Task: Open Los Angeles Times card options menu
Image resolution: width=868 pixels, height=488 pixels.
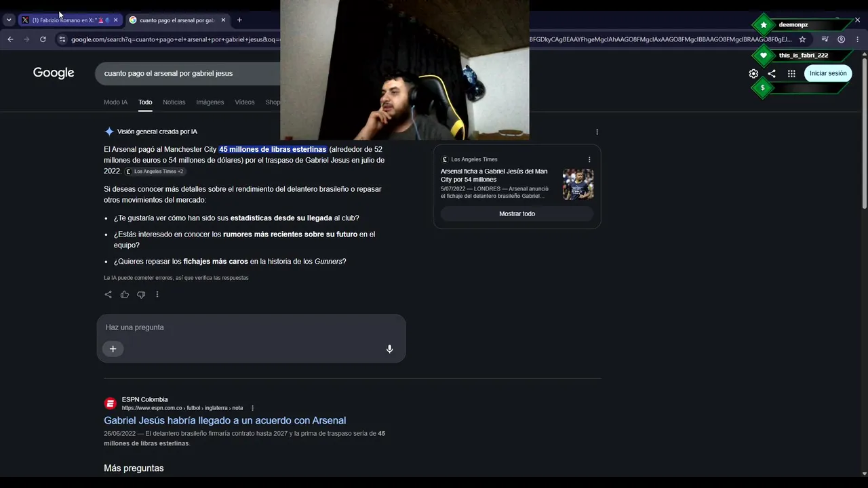Action: click(x=589, y=159)
